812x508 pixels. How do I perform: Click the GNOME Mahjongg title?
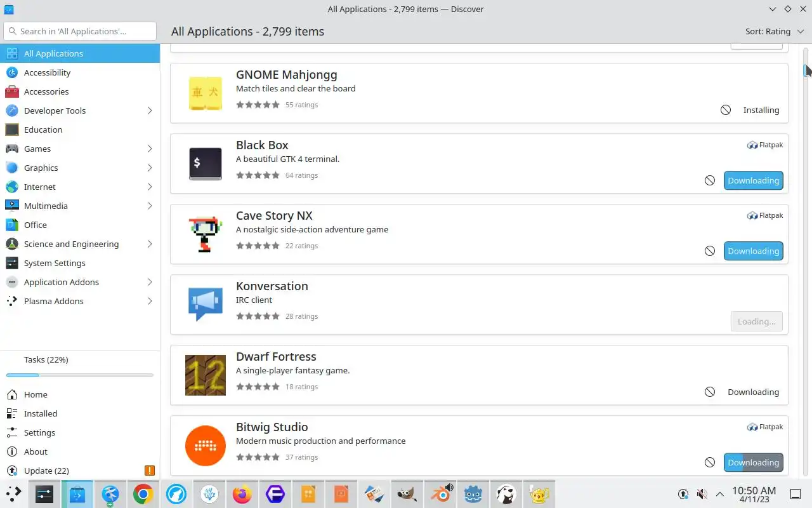[287, 75]
